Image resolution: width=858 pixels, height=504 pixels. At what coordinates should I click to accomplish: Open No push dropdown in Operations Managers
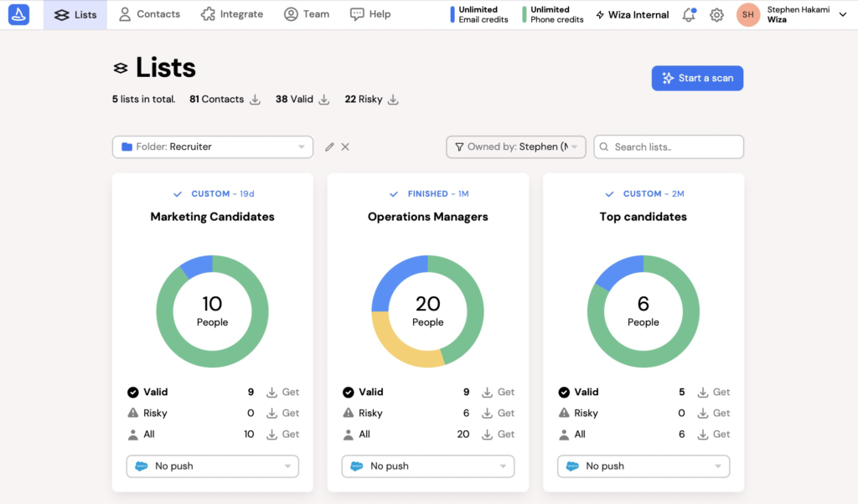428,466
